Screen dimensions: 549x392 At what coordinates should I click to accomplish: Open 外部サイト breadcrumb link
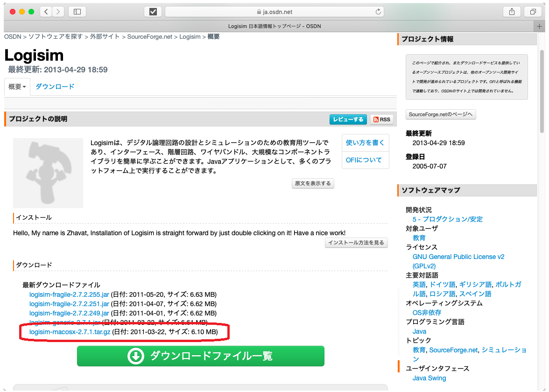pyautogui.click(x=105, y=37)
